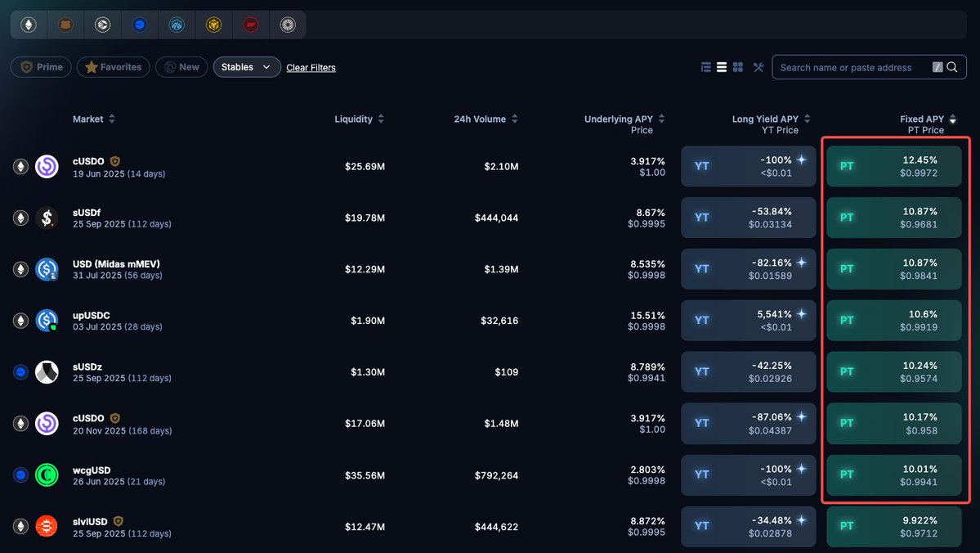This screenshot has height=553, width=980.
Task: Click the $109 24h volume value for sUSDz
Action: (x=506, y=371)
